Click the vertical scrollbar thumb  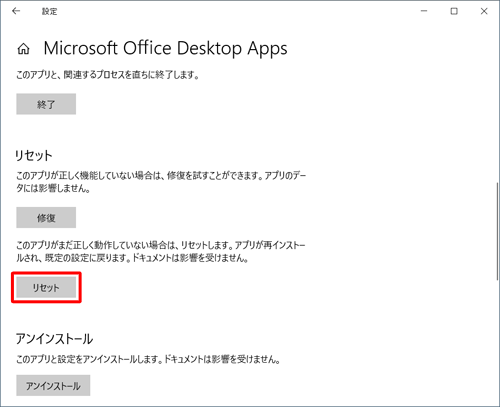[497, 231]
